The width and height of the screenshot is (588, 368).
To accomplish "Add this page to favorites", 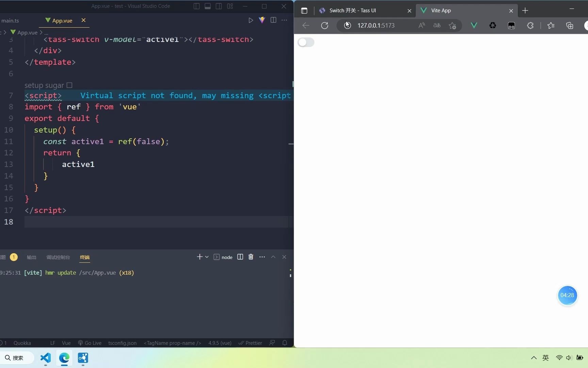I will [452, 26].
